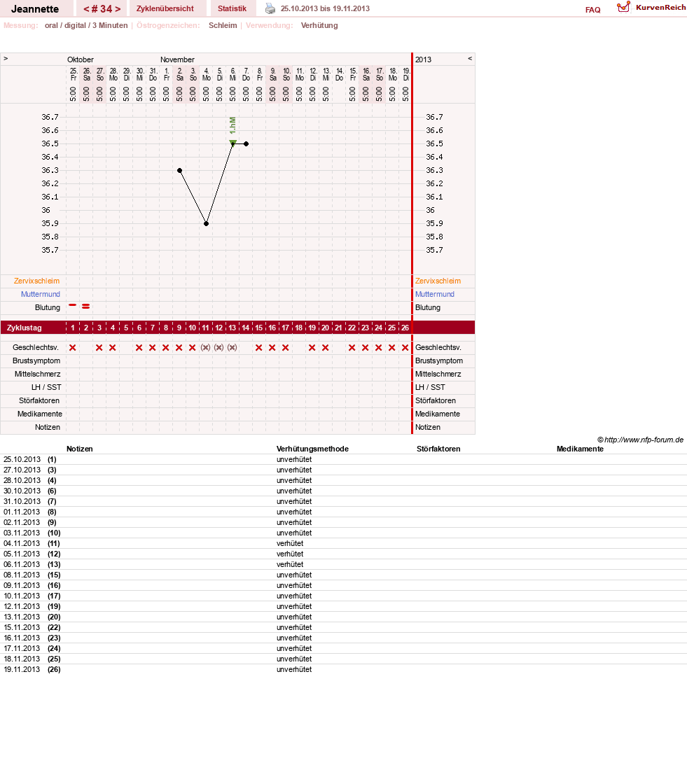The height and width of the screenshot is (784, 687).
Task: Click the date range 25.10.2013 bis 19.11.2013
Action: [325, 8]
